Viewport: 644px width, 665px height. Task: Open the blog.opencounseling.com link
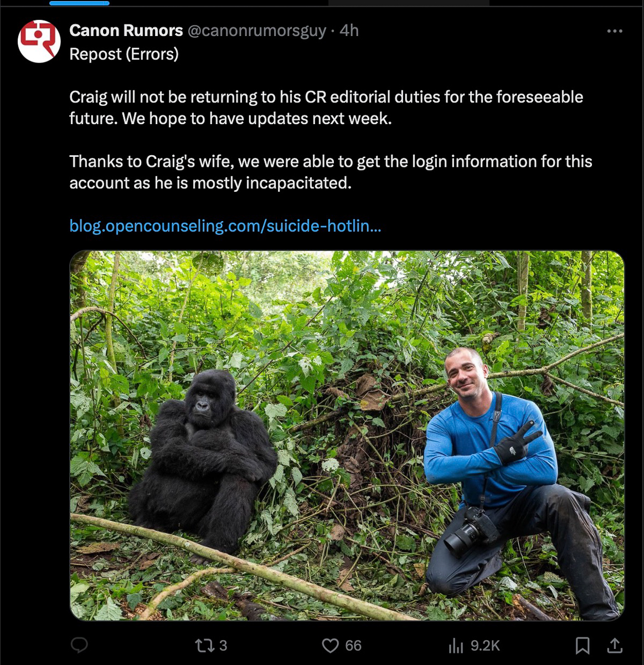[225, 226]
